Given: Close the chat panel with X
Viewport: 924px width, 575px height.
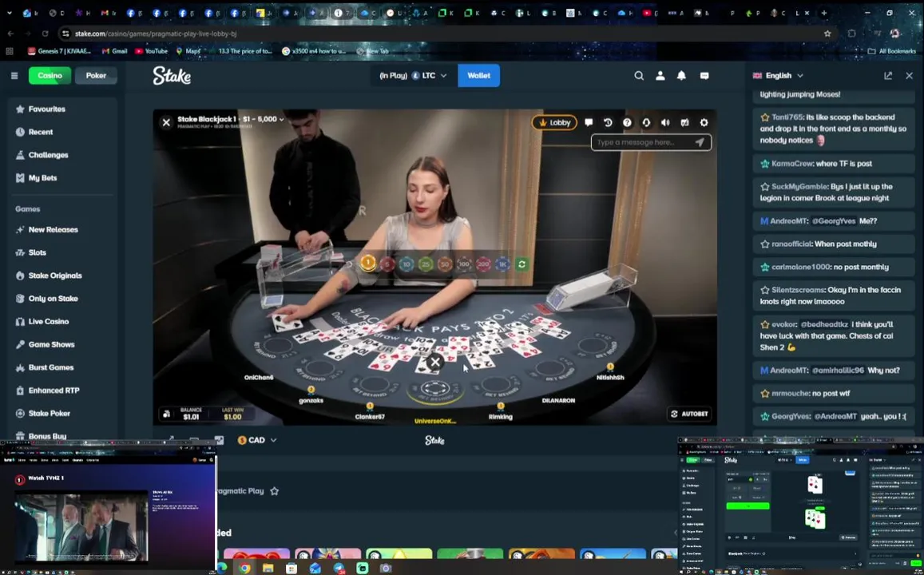Looking at the screenshot, I should pos(910,75).
